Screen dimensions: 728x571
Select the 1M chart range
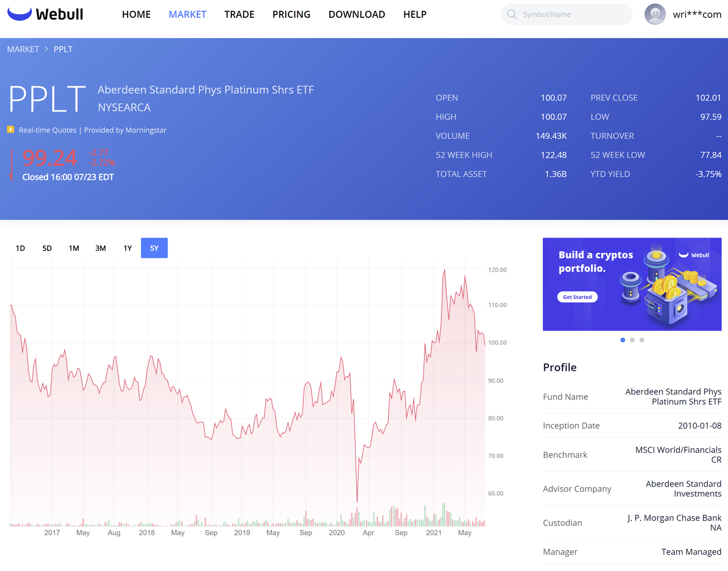point(74,248)
